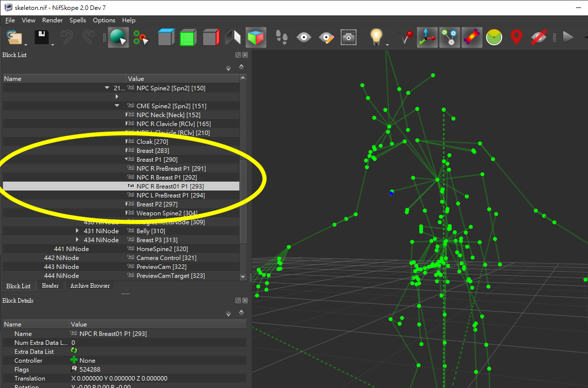Close the Block Details panel
Viewport: 588px width, 388px height.
tap(245, 300)
